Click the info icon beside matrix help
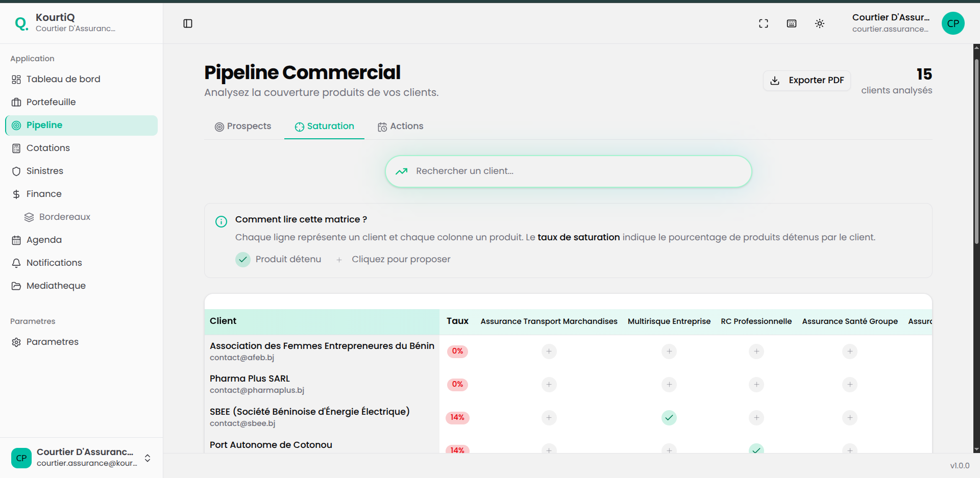Screen dimensions: 980x478 tap(221, 221)
